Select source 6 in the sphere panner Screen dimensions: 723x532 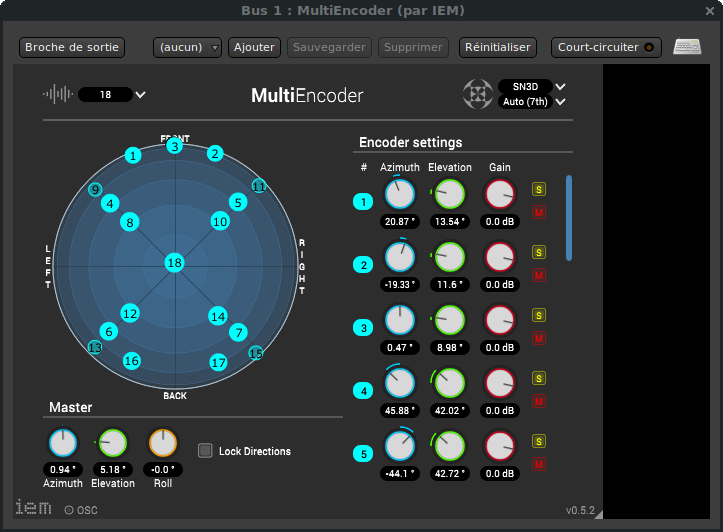[x=109, y=331]
